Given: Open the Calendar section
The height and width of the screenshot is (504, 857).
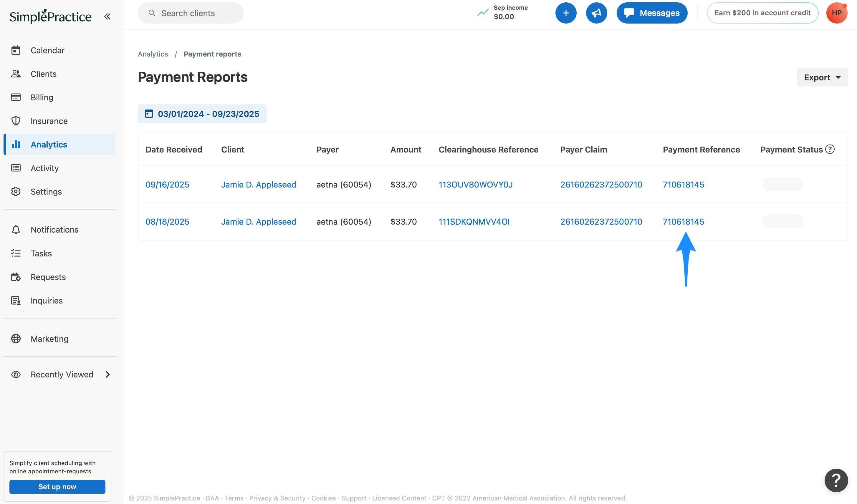Looking at the screenshot, I should [47, 50].
